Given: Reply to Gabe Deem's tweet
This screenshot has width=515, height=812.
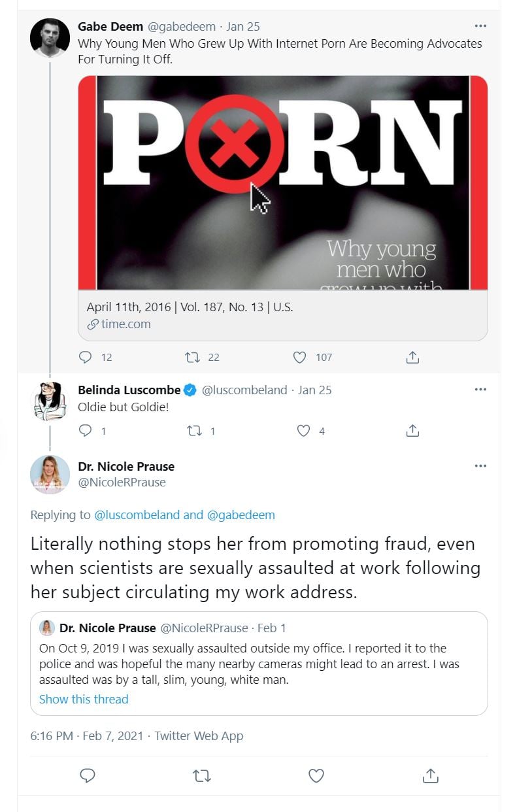Looking at the screenshot, I should point(86,357).
